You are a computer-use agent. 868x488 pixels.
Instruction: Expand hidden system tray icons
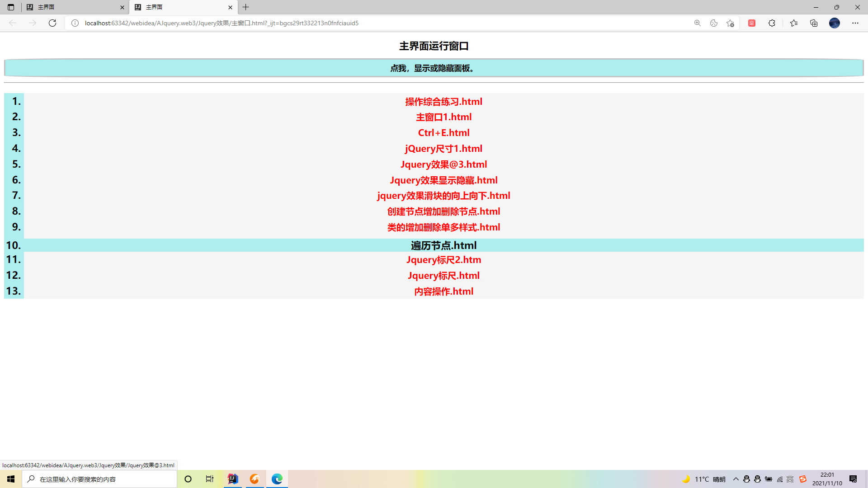click(736, 479)
